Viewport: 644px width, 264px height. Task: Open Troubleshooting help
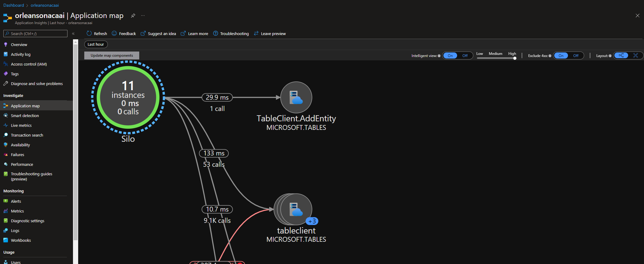click(x=231, y=34)
